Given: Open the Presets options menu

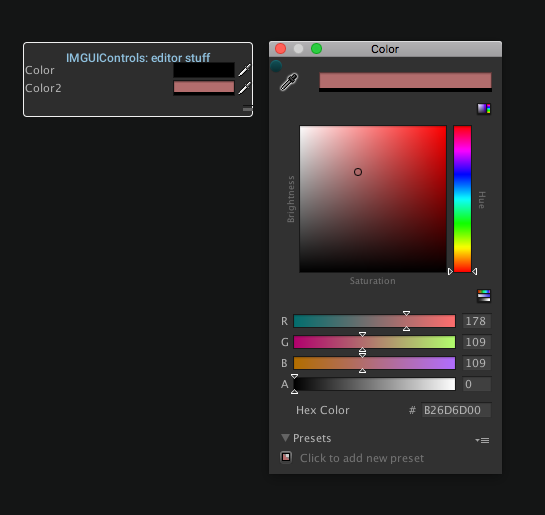Looking at the screenshot, I should 482,440.
